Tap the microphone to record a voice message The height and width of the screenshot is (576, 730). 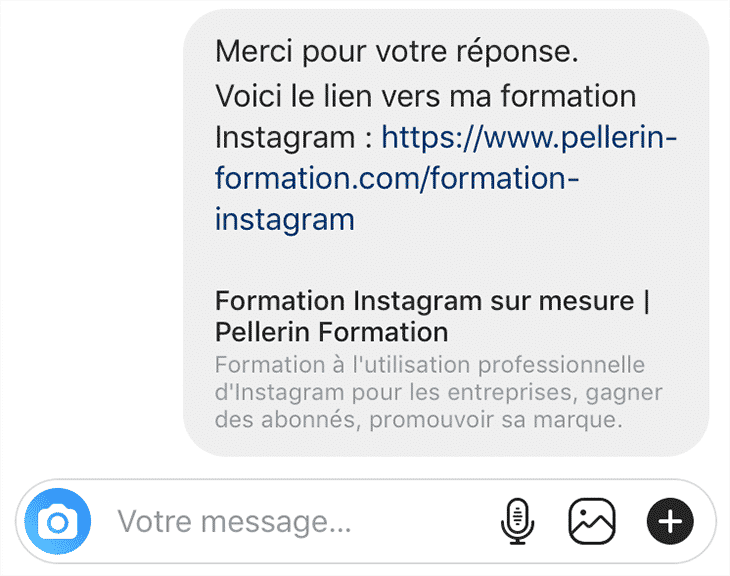click(517, 521)
